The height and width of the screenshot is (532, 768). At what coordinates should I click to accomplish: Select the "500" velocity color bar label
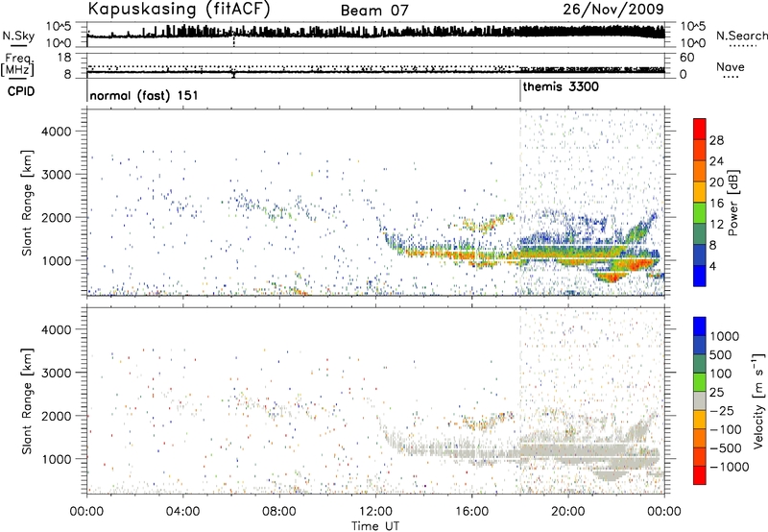click(720, 354)
